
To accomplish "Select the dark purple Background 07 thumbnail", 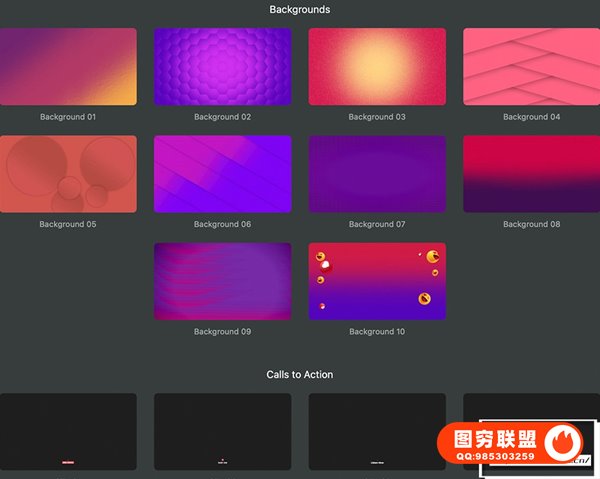I will pyautogui.click(x=377, y=174).
